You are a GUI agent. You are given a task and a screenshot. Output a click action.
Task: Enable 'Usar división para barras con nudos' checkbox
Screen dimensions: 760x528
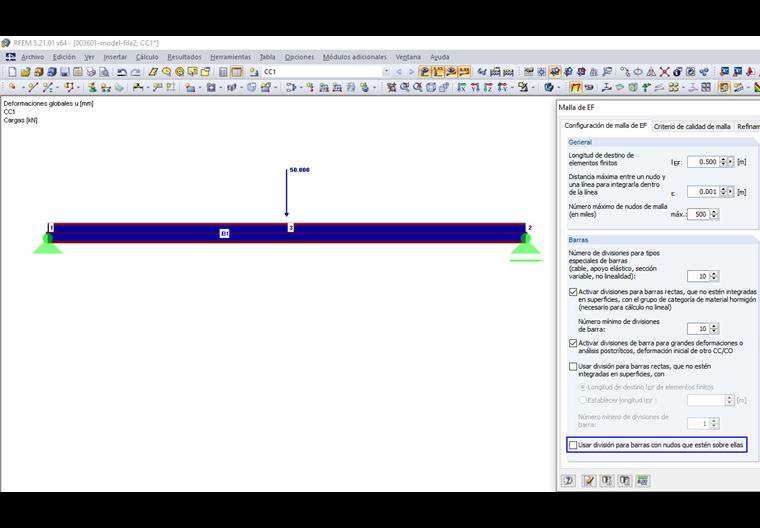[573, 445]
